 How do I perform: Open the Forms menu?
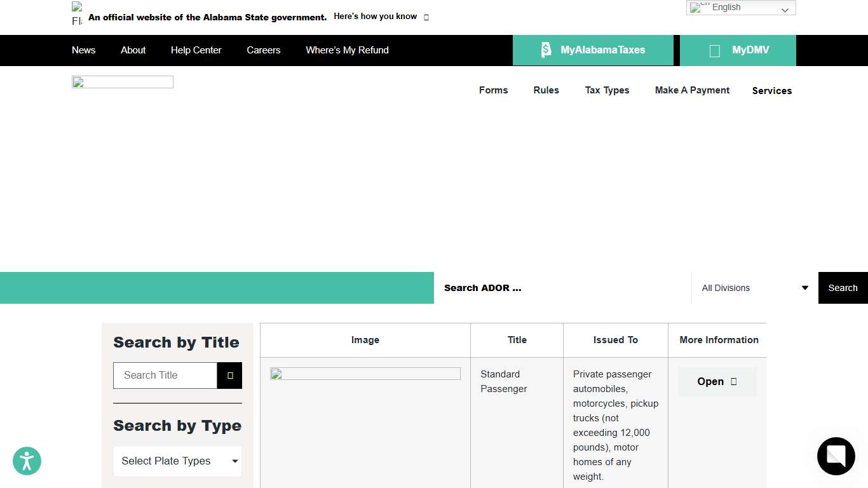[x=493, y=90]
